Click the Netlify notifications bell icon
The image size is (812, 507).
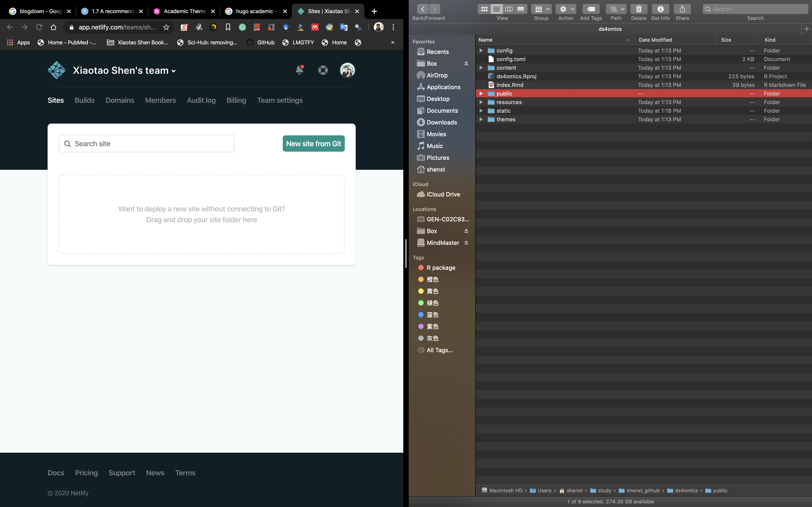[x=299, y=70]
